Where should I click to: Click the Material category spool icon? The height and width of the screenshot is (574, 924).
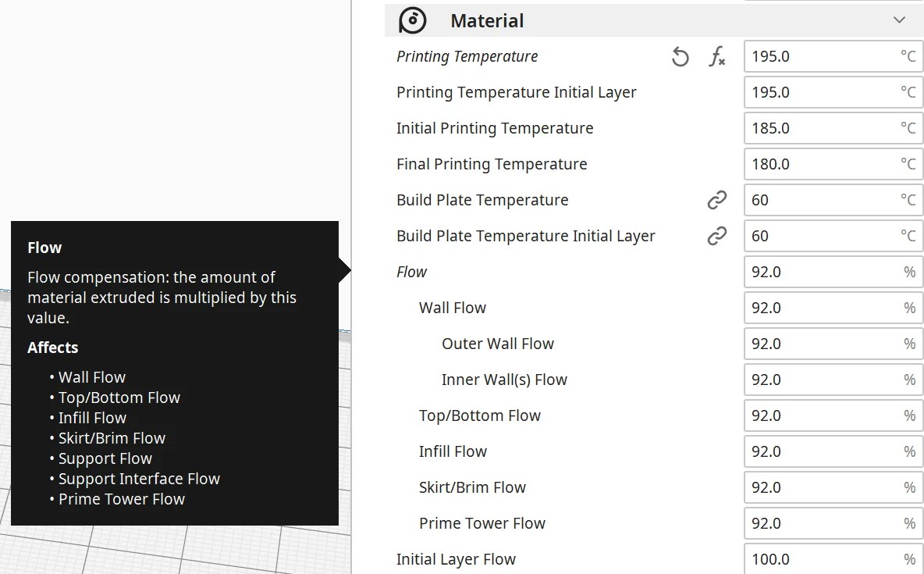[x=413, y=20]
